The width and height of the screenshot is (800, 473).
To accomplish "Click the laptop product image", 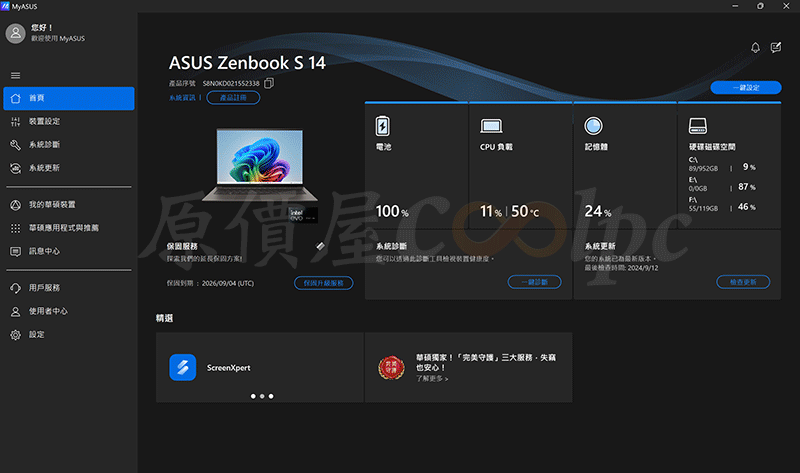I will pos(260,165).
